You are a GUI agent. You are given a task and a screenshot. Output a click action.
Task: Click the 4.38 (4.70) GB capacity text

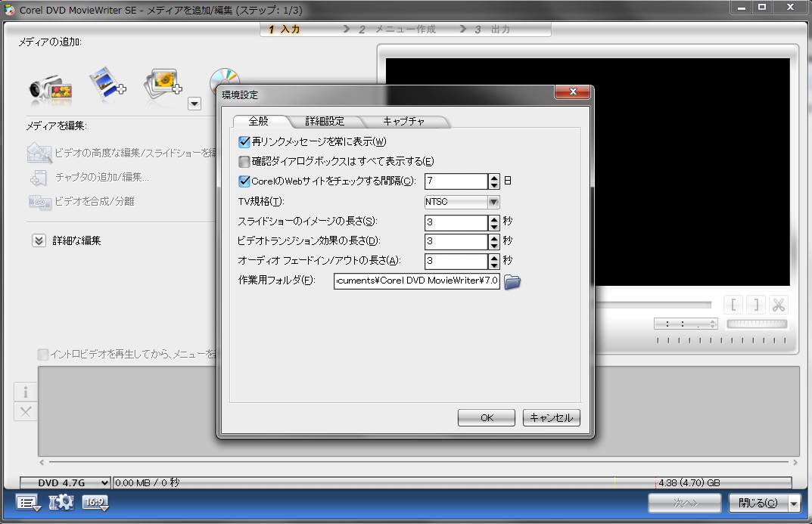(689, 482)
